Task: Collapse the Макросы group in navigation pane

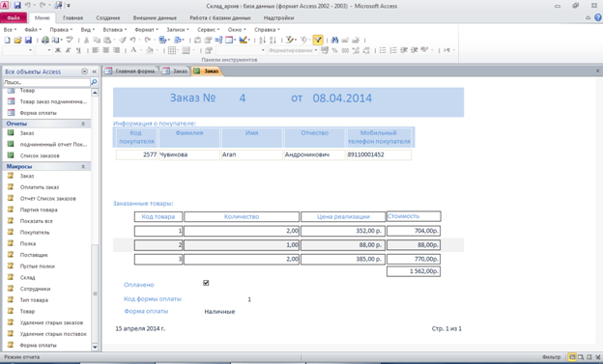Action: tap(83, 166)
